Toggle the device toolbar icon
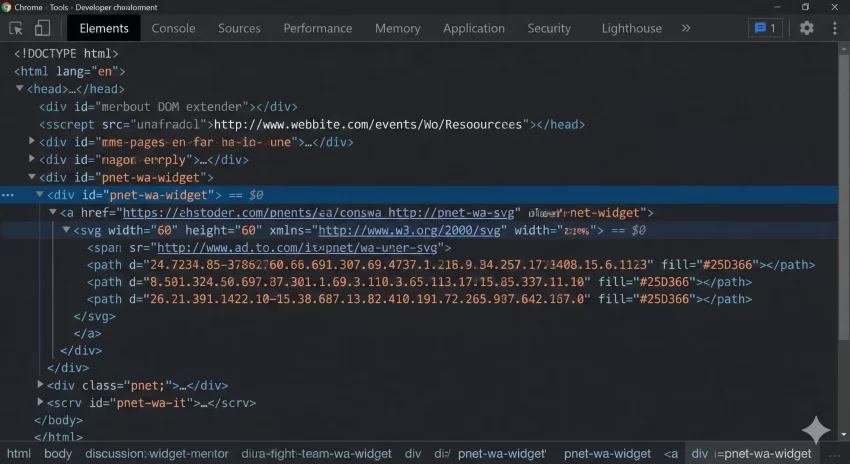The width and height of the screenshot is (850, 464). (x=42, y=28)
